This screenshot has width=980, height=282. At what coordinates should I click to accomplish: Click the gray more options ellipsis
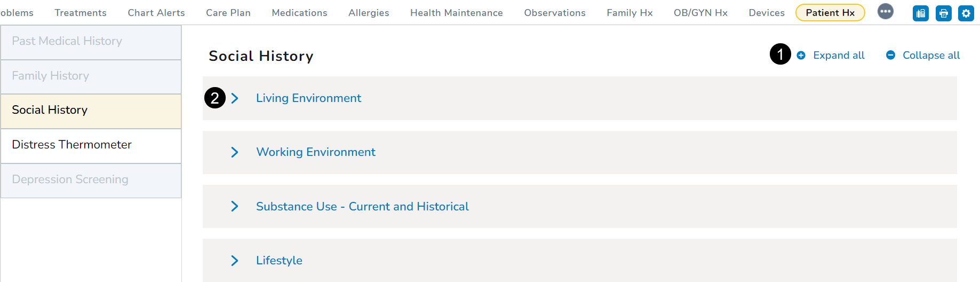886,11
